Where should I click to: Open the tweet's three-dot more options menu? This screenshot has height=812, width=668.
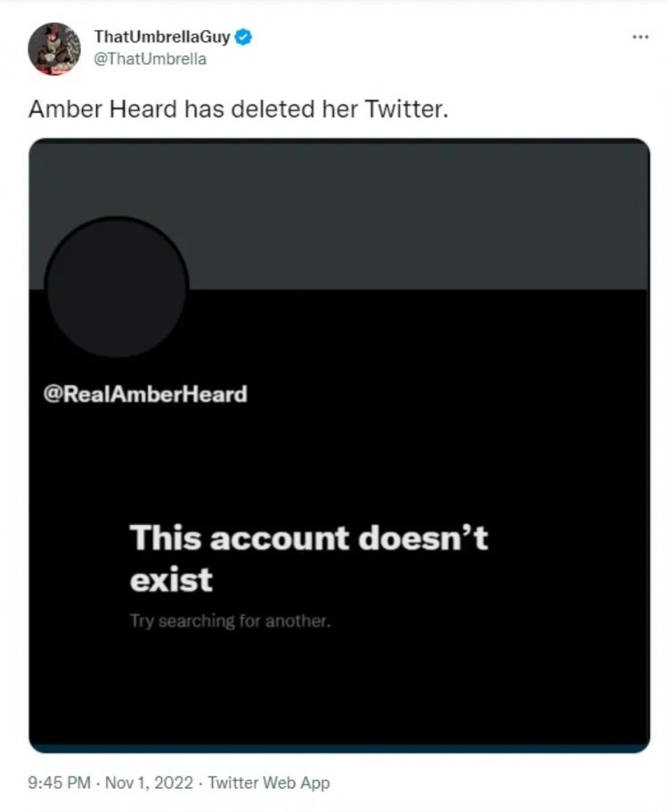640,37
